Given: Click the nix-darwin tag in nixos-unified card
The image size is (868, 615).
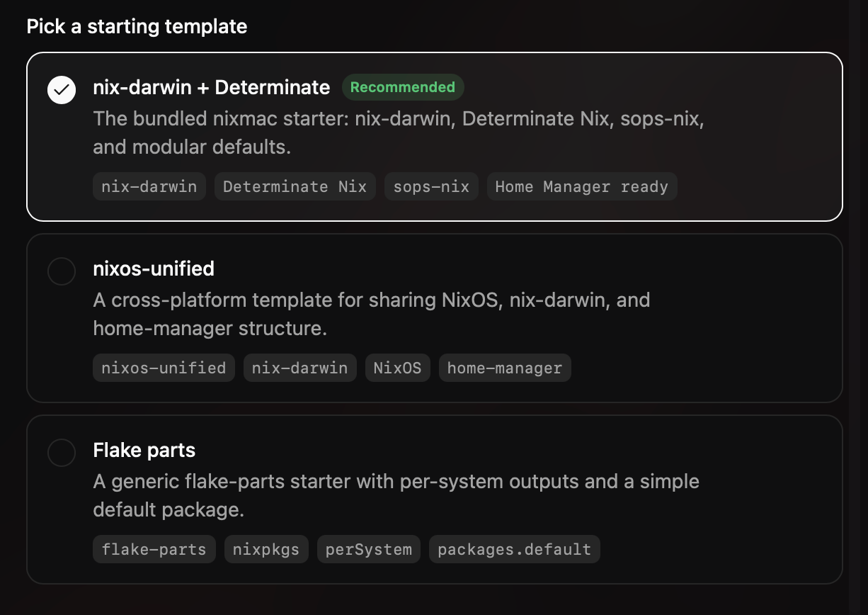Looking at the screenshot, I should point(300,368).
